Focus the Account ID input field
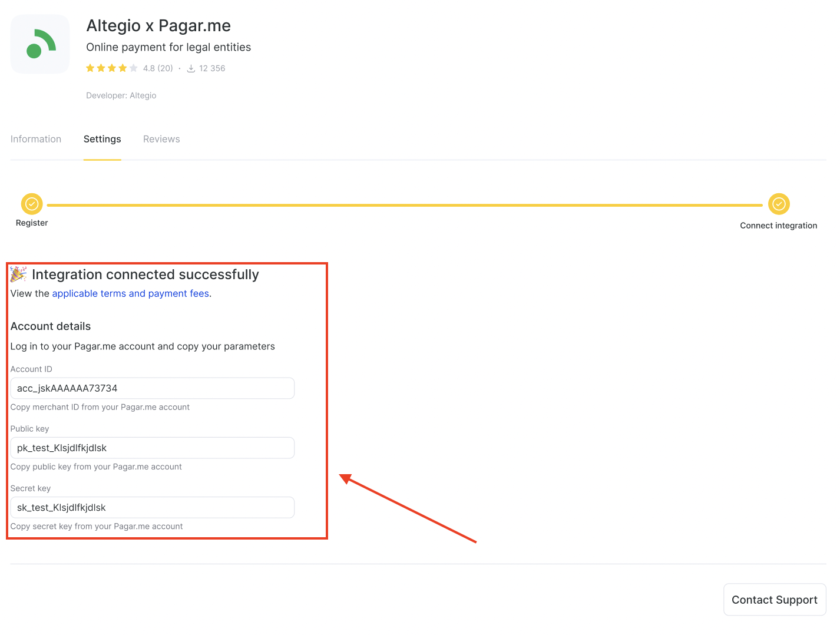Image resolution: width=840 pixels, height=635 pixels. [x=153, y=388]
